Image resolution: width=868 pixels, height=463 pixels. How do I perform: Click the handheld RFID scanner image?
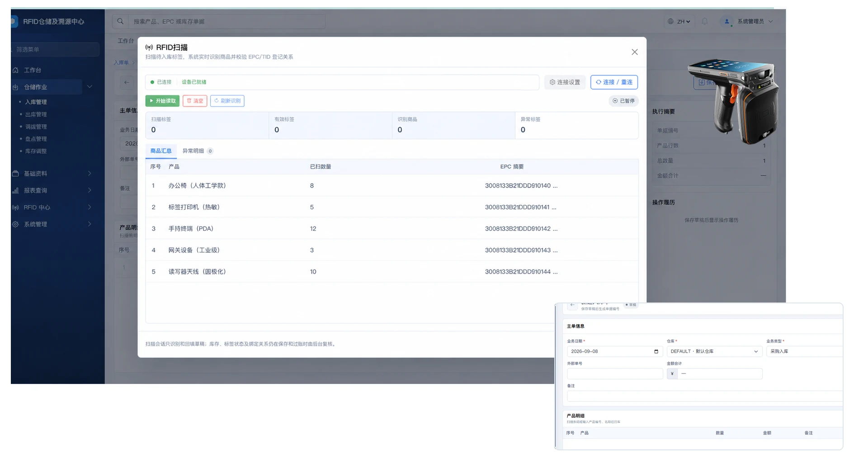[734, 101]
